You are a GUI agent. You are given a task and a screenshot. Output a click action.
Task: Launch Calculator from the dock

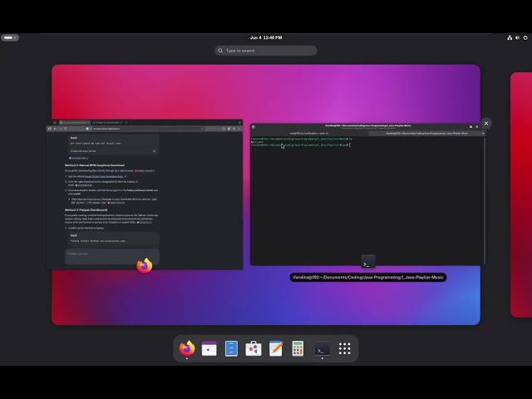point(298,348)
